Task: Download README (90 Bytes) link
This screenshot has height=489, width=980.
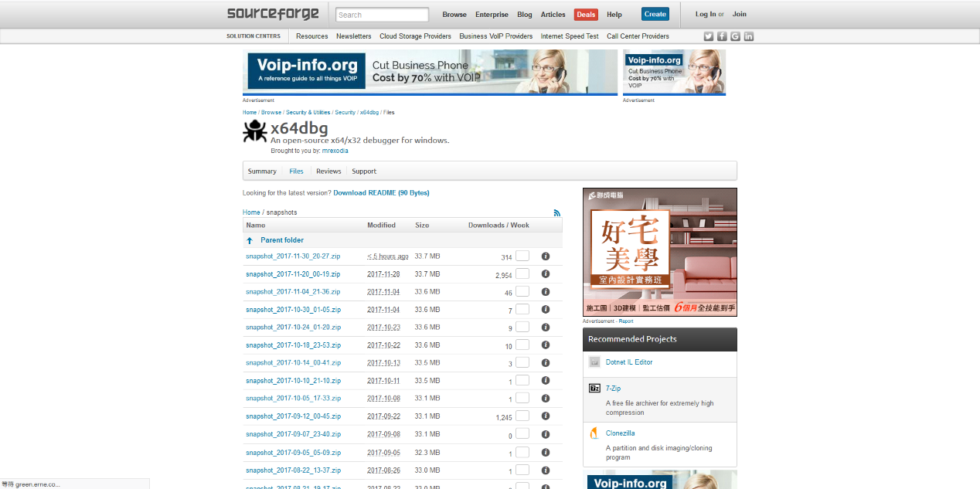Action: pos(381,193)
